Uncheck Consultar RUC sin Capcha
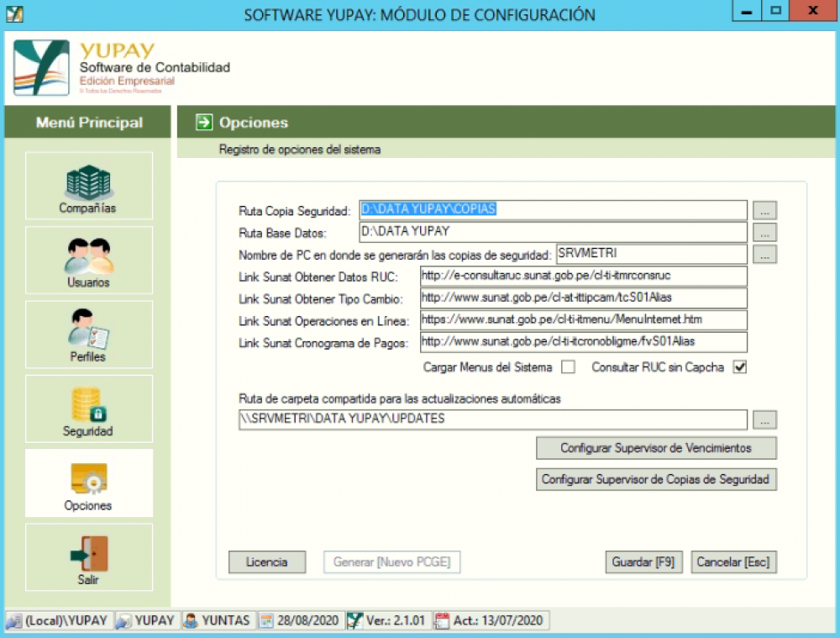Screen dimensions: 840x638 pyautogui.click(x=740, y=367)
